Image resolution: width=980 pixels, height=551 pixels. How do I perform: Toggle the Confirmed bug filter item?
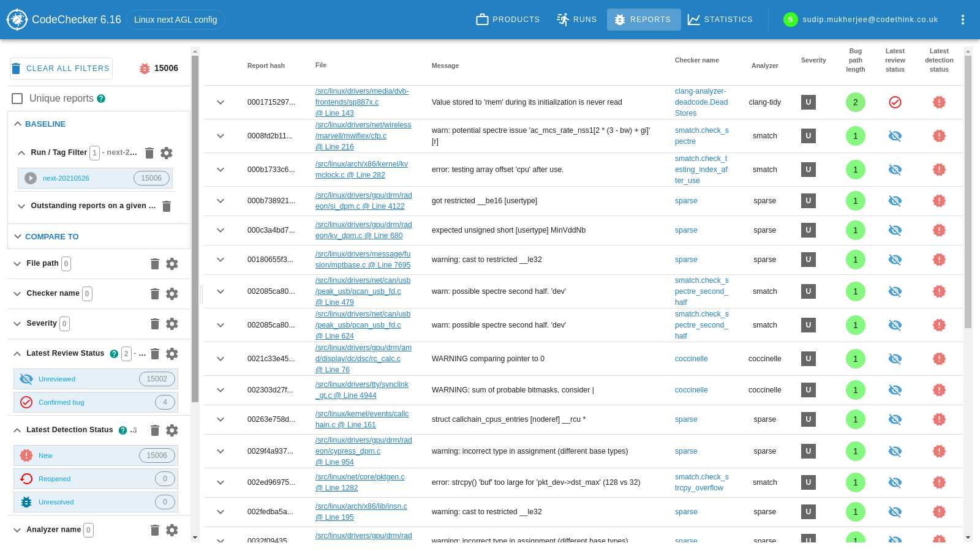[96, 402]
